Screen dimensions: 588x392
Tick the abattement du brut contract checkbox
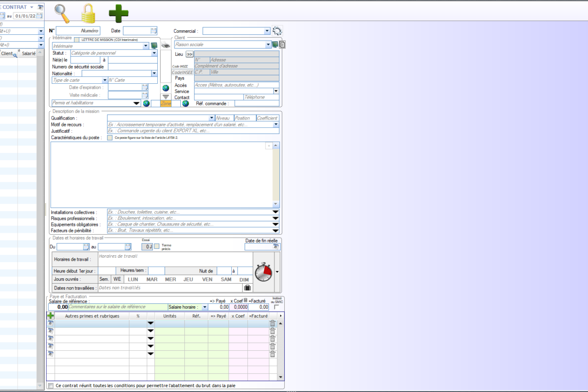tap(51, 386)
